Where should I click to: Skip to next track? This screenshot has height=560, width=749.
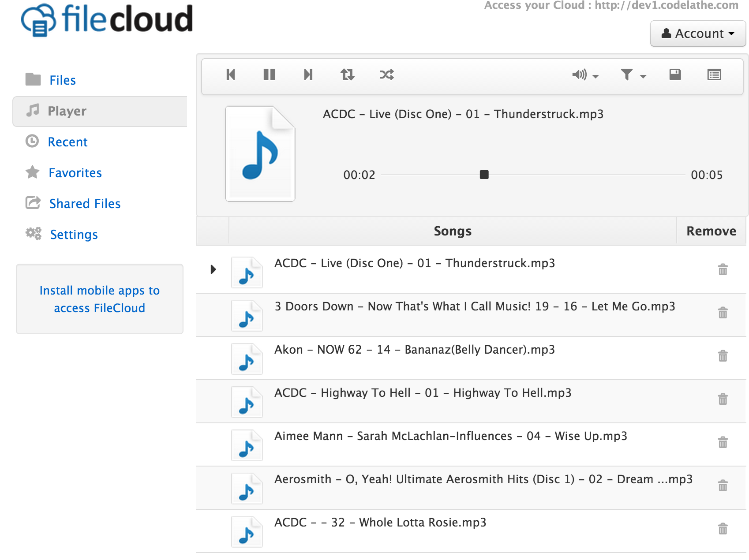(x=308, y=75)
